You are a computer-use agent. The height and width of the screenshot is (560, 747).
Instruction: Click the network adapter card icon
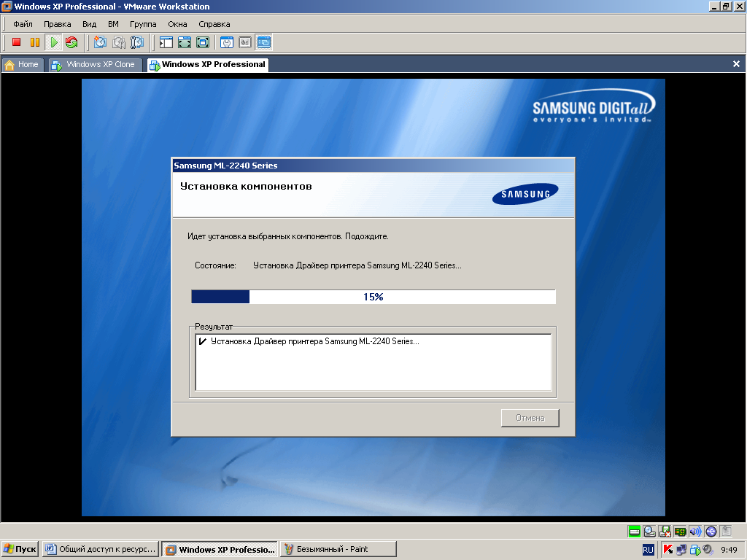681,532
